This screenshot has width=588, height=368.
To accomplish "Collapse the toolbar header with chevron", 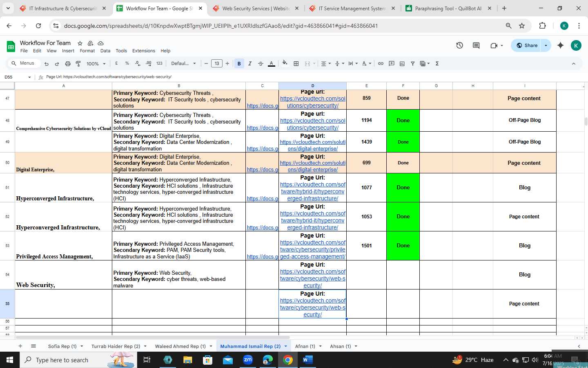I will (x=573, y=64).
